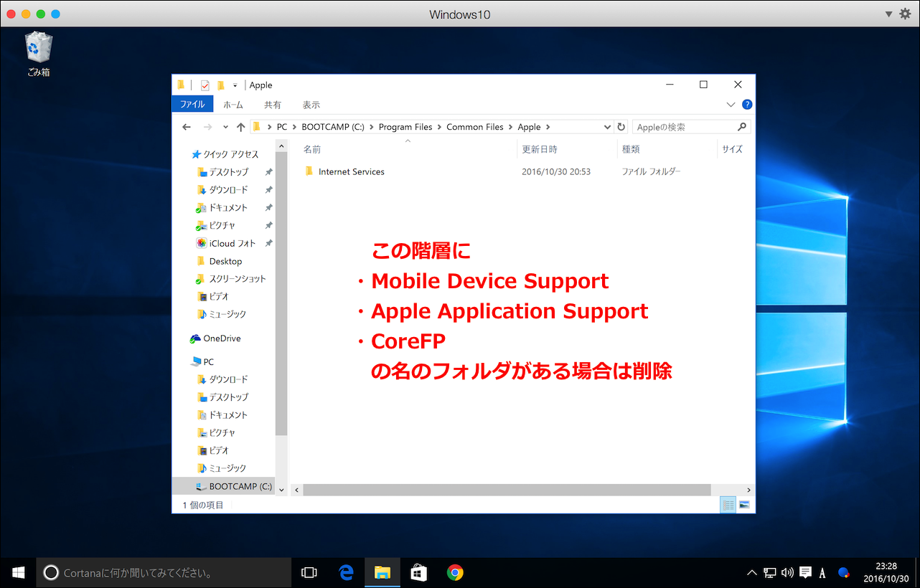Click the Task View taskbar icon
This screenshot has height=588, width=920.
(x=309, y=572)
